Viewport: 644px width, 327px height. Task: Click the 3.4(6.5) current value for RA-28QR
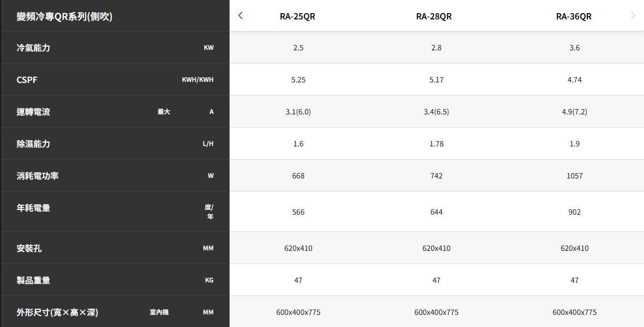coord(436,112)
